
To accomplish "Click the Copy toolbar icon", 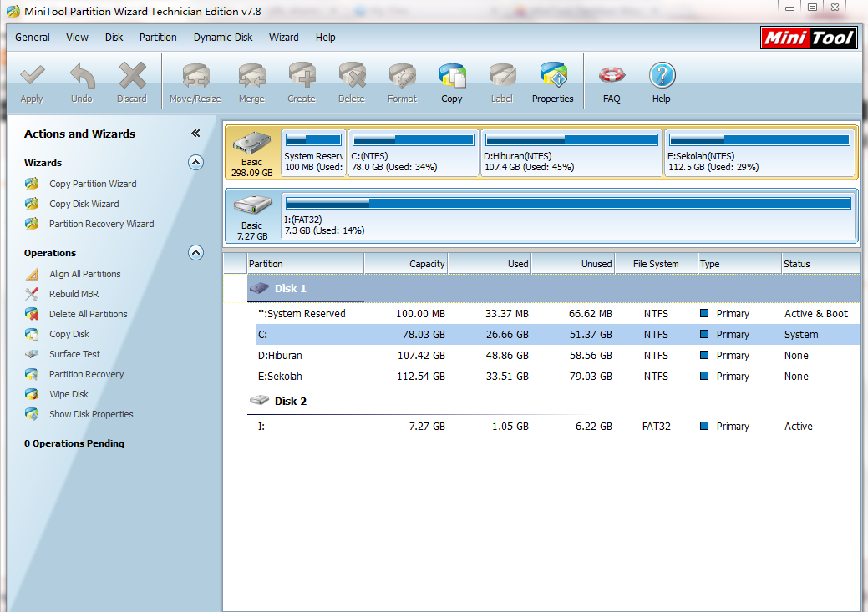I will click(x=452, y=75).
